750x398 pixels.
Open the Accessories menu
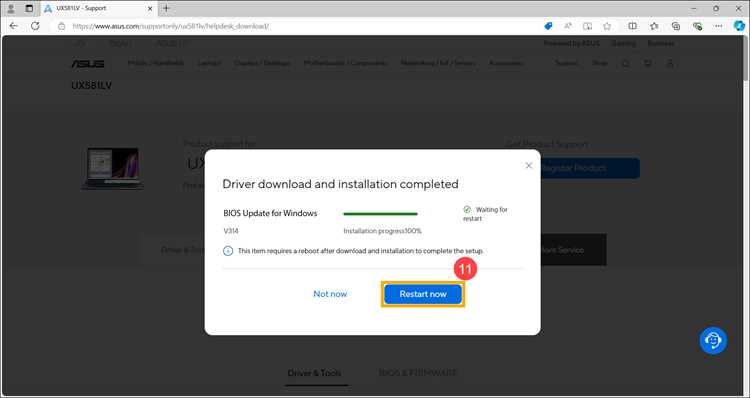[x=507, y=63]
